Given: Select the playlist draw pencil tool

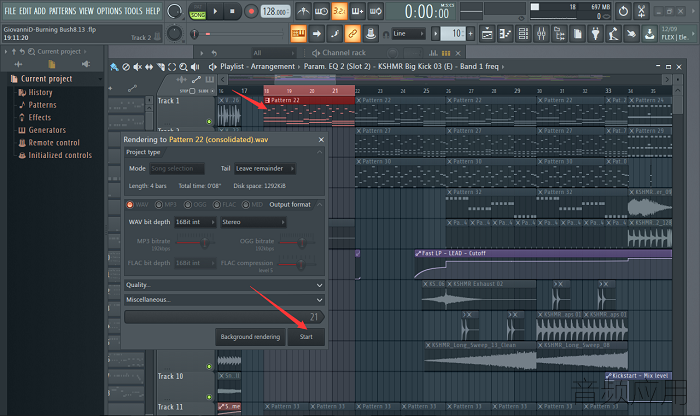Looking at the screenshot, I should pos(115,67).
